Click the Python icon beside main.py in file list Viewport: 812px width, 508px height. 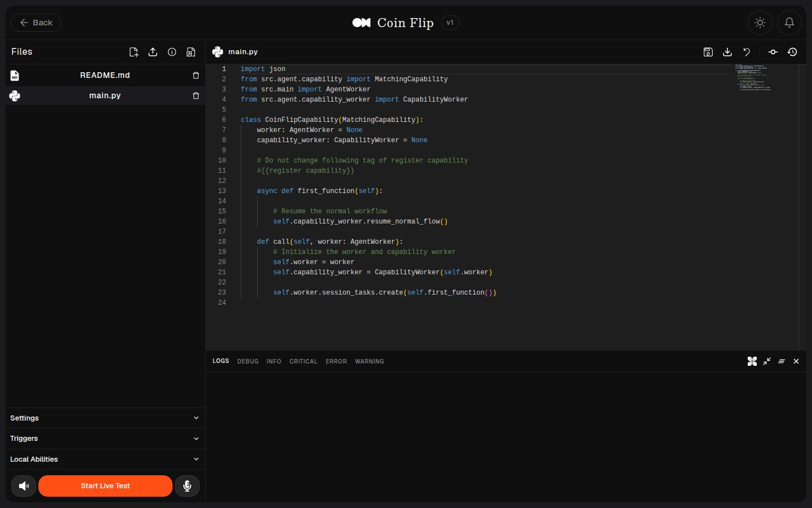(15, 95)
